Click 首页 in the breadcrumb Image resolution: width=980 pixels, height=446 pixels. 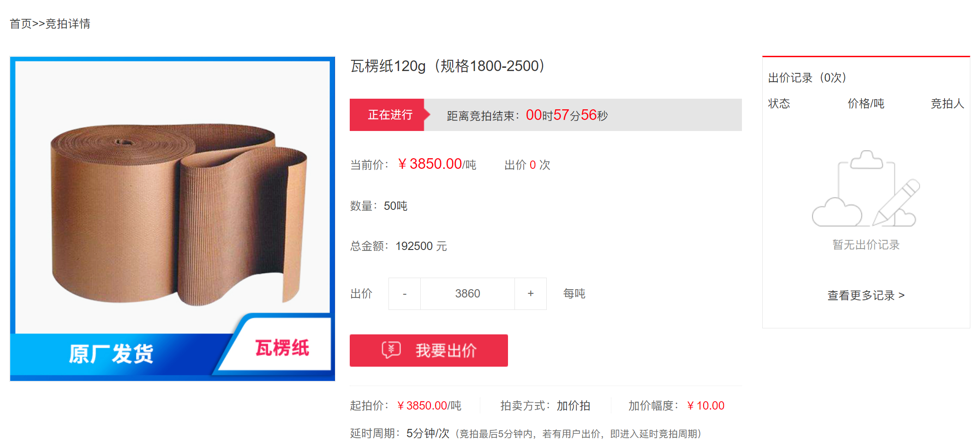[21, 24]
